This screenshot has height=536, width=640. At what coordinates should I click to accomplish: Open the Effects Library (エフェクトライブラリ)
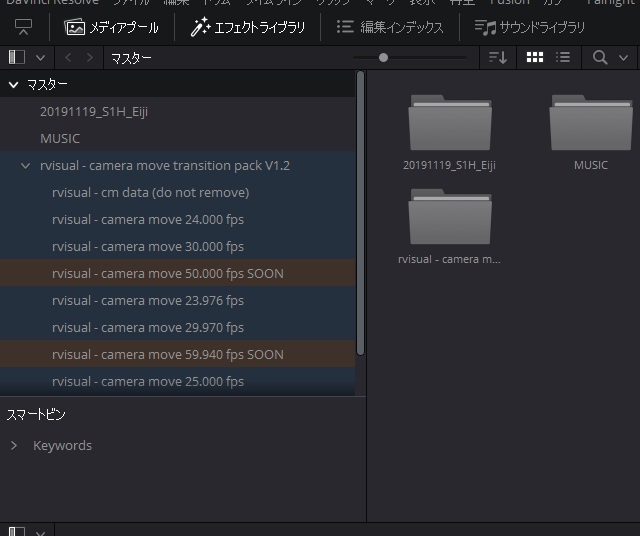(247, 27)
